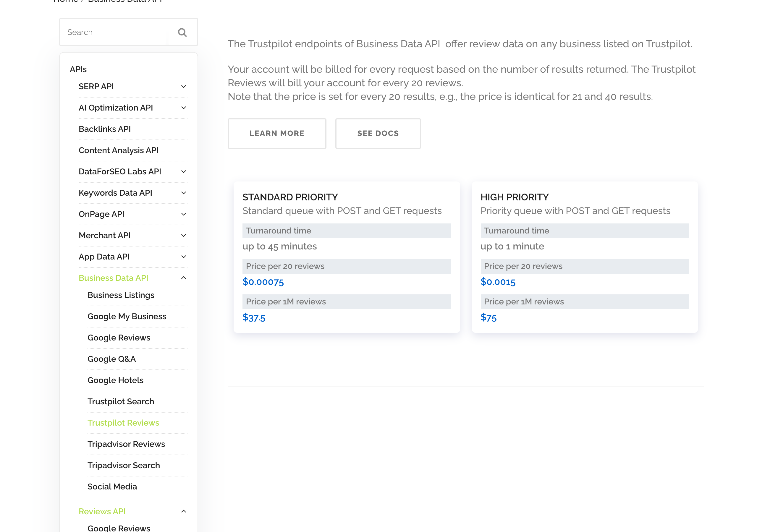Open Trustpilot Search link
The image size is (757, 532).
(121, 401)
